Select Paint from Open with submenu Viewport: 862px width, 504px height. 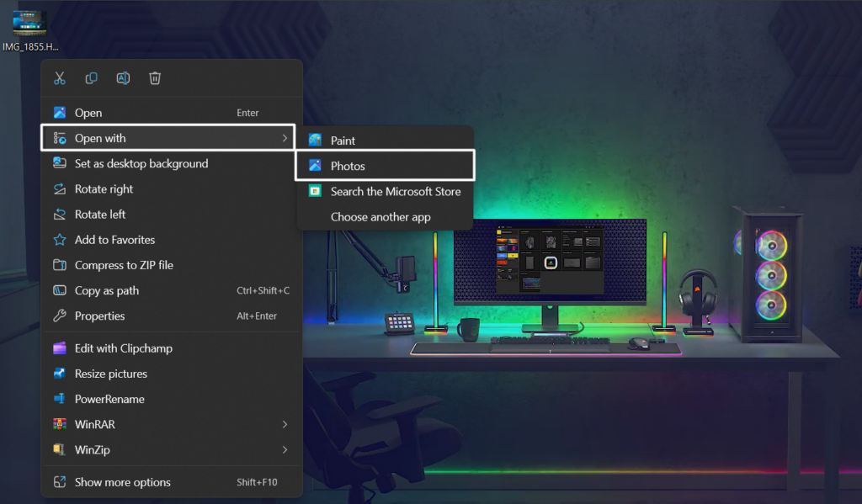[343, 141]
